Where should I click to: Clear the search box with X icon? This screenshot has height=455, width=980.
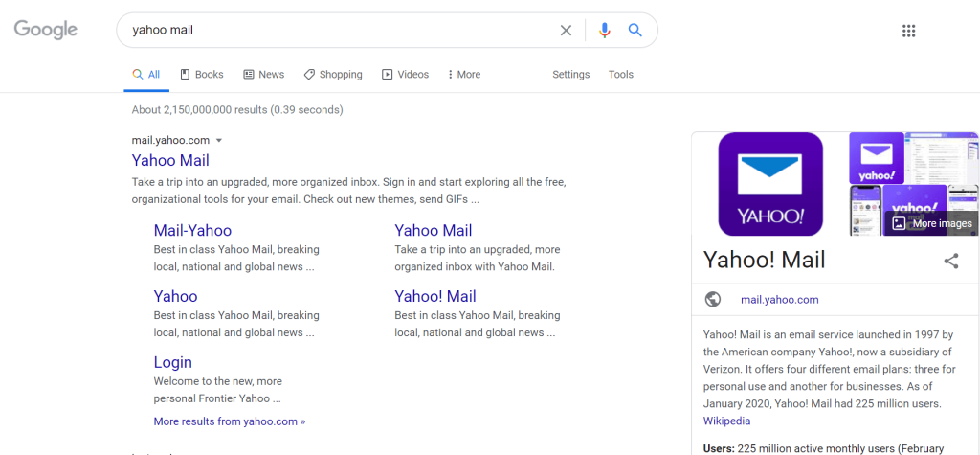point(566,30)
